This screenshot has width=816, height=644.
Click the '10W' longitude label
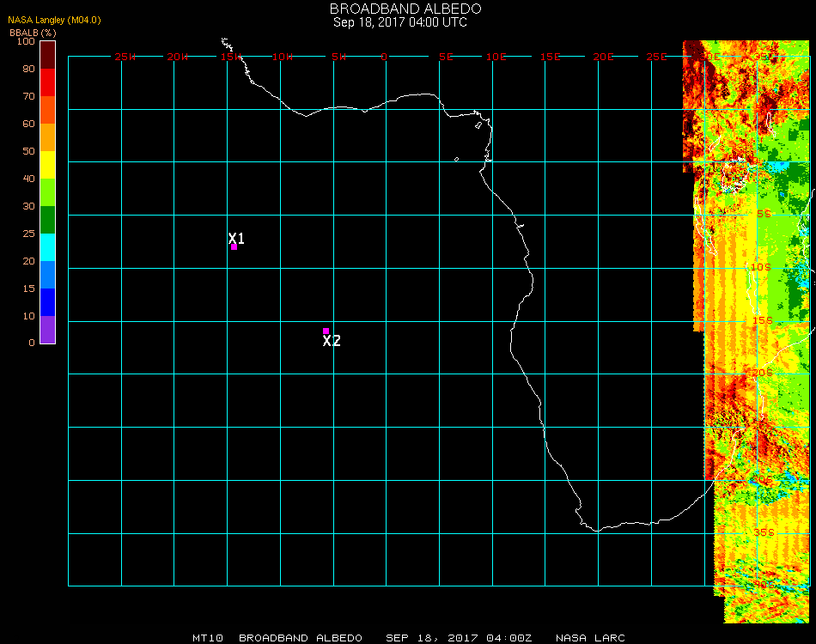(283, 57)
